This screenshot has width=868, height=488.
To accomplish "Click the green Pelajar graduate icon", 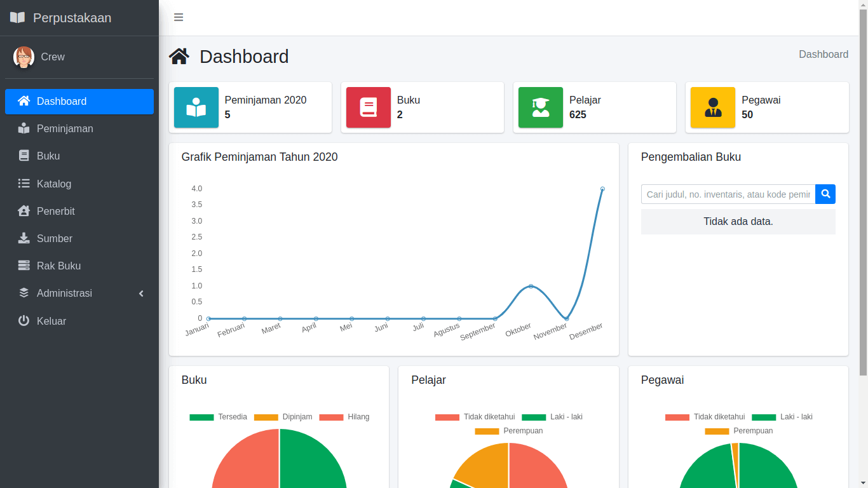I will click(541, 107).
